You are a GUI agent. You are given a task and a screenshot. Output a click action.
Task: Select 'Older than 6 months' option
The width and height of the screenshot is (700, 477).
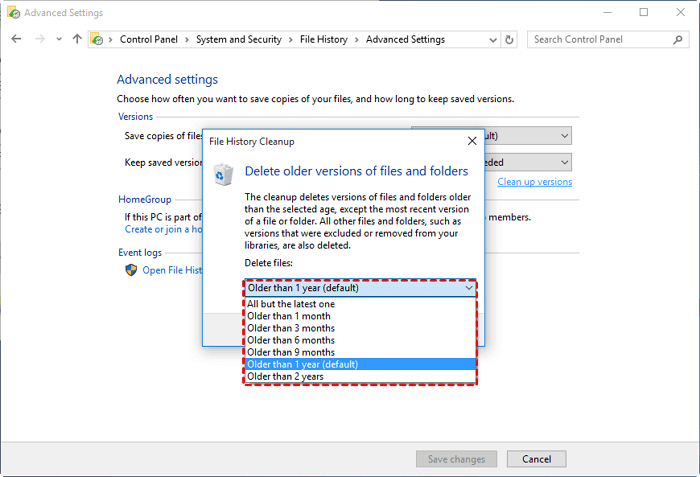tap(290, 340)
